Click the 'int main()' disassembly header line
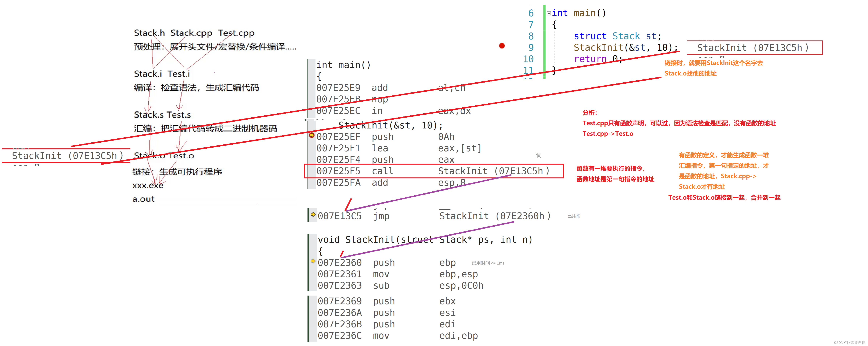Viewport: 868px width, 346px height. [343, 65]
